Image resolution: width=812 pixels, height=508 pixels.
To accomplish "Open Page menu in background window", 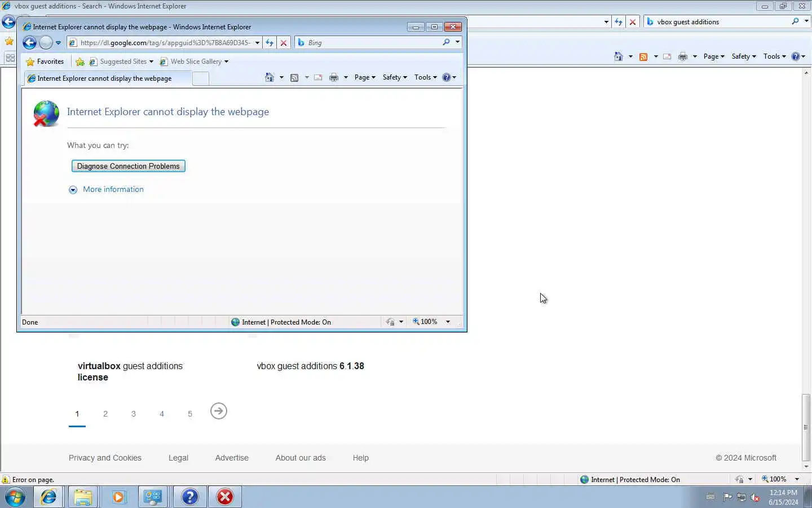I will click(x=714, y=56).
